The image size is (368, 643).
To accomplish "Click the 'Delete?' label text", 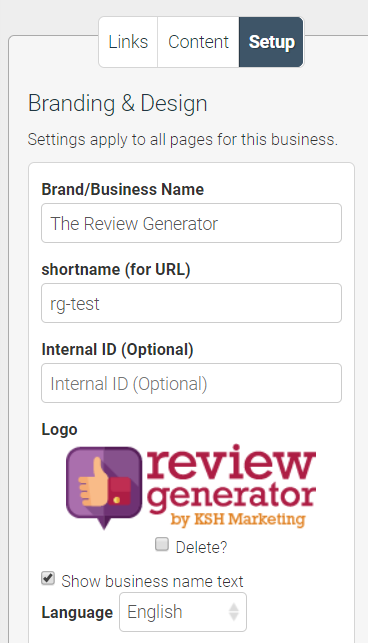I will click(x=201, y=547).
